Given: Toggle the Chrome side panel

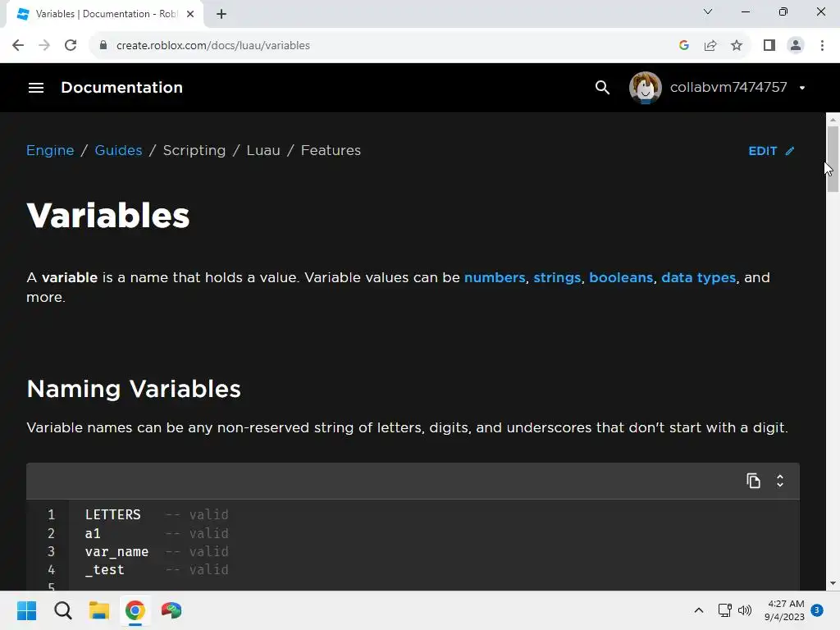Looking at the screenshot, I should click(x=769, y=46).
